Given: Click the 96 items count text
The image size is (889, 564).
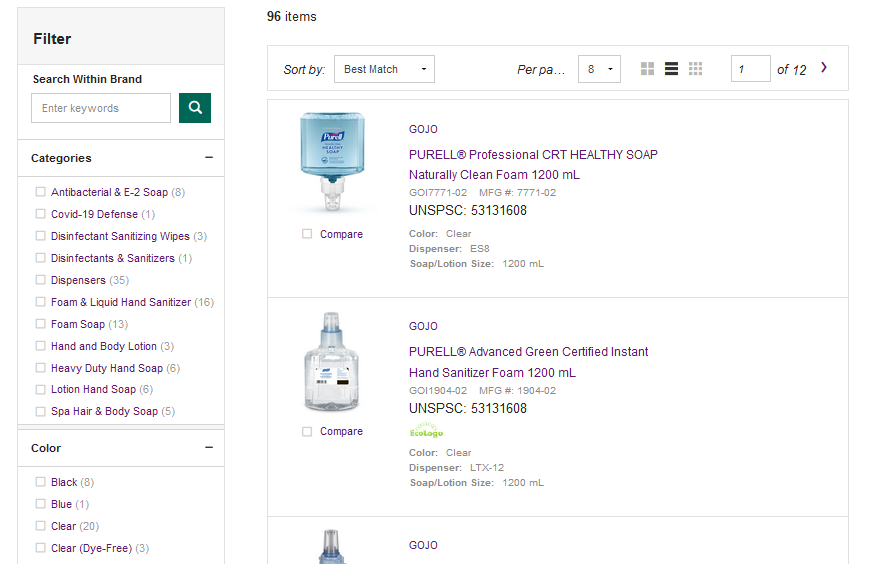Looking at the screenshot, I should pyautogui.click(x=291, y=17).
